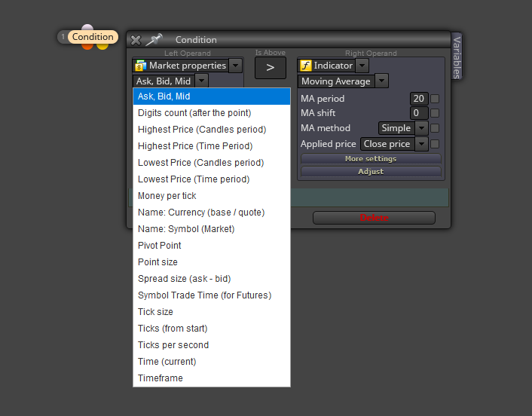Click the Indicator function icon
This screenshot has width=532, height=416.
click(x=306, y=66)
